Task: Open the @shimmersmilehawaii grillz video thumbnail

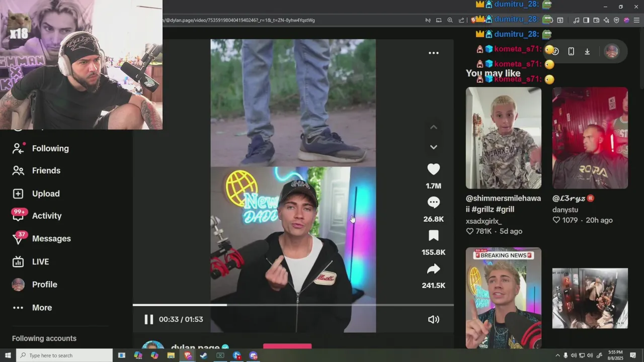Action: tap(504, 138)
